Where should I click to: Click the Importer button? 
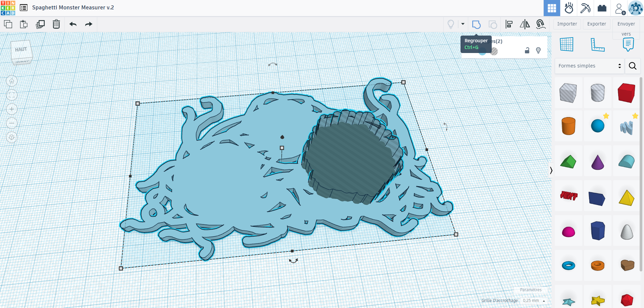(567, 24)
